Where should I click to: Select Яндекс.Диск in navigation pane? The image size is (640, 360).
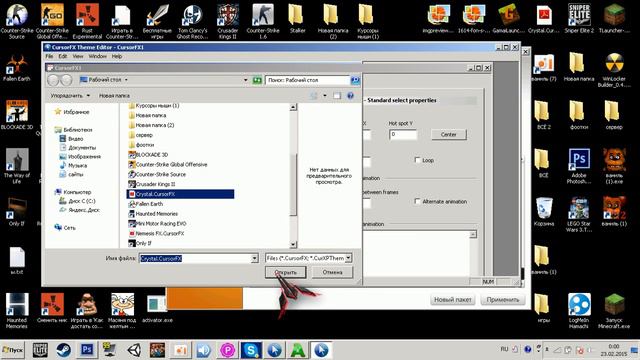(84, 210)
